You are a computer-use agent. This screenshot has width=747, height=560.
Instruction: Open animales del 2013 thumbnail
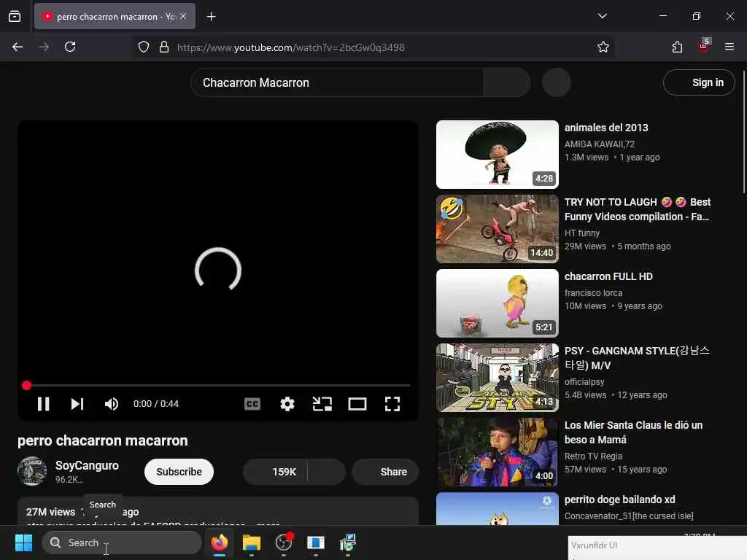pyautogui.click(x=498, y=155)
